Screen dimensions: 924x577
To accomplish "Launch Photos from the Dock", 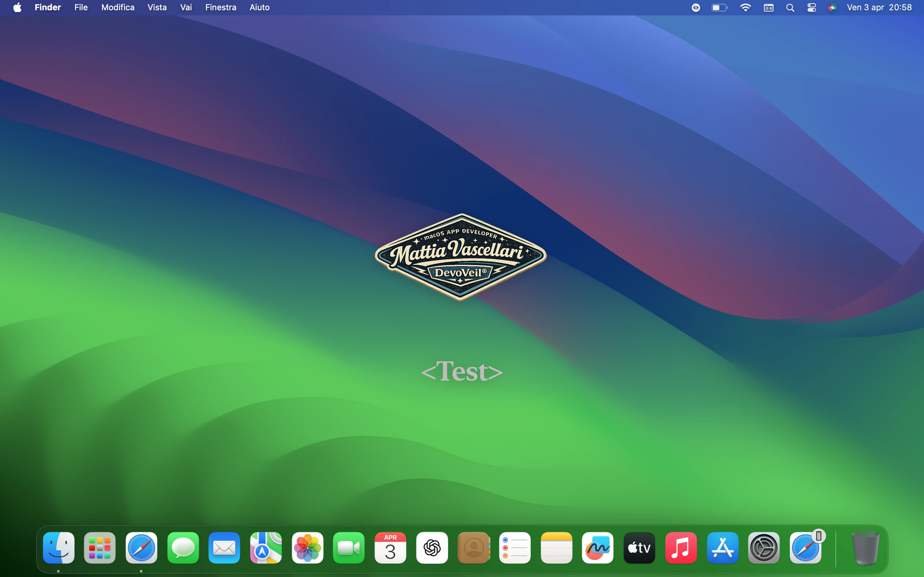I will pos(307,548).
